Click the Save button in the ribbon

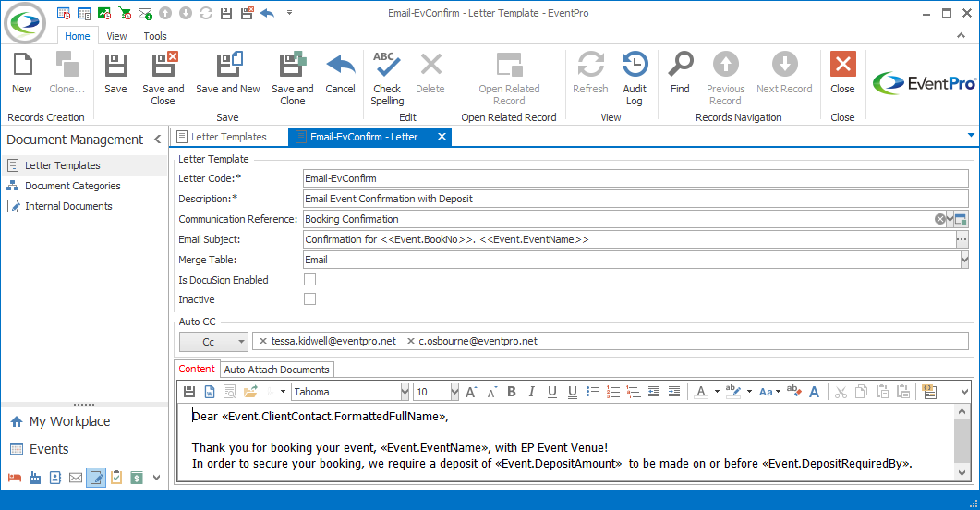(x=115, y=73)
